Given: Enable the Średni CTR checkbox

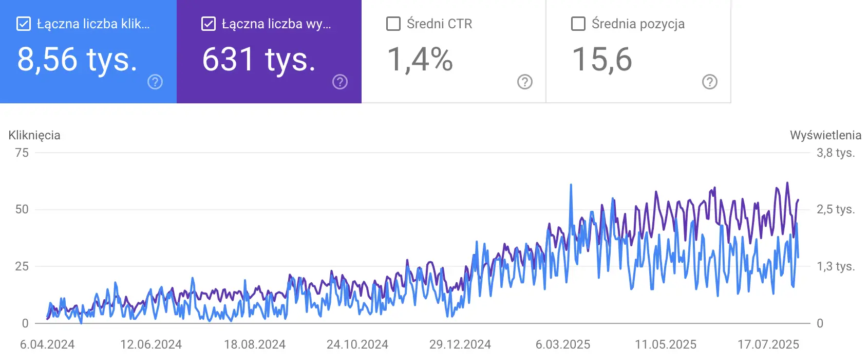Looking at the screenshot, I should tap(393, 24).
